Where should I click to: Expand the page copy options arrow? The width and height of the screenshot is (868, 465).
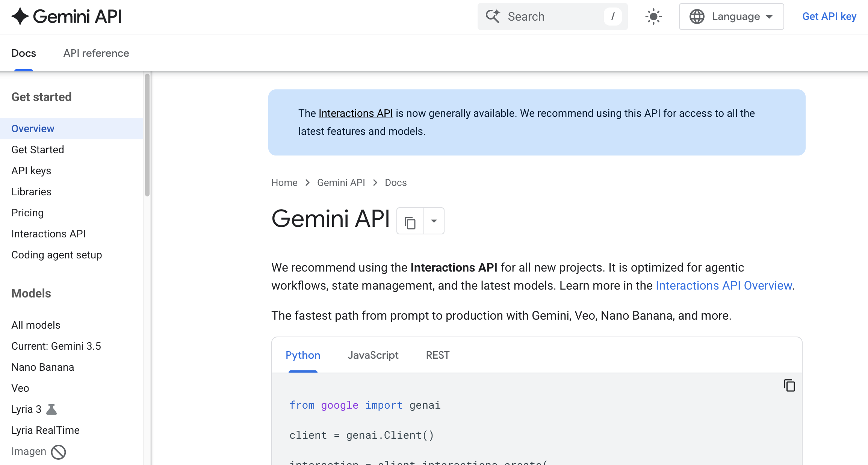[434, 221]
